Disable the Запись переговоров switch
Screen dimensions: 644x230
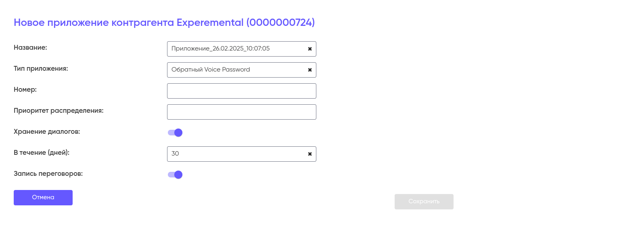point(175,175)
